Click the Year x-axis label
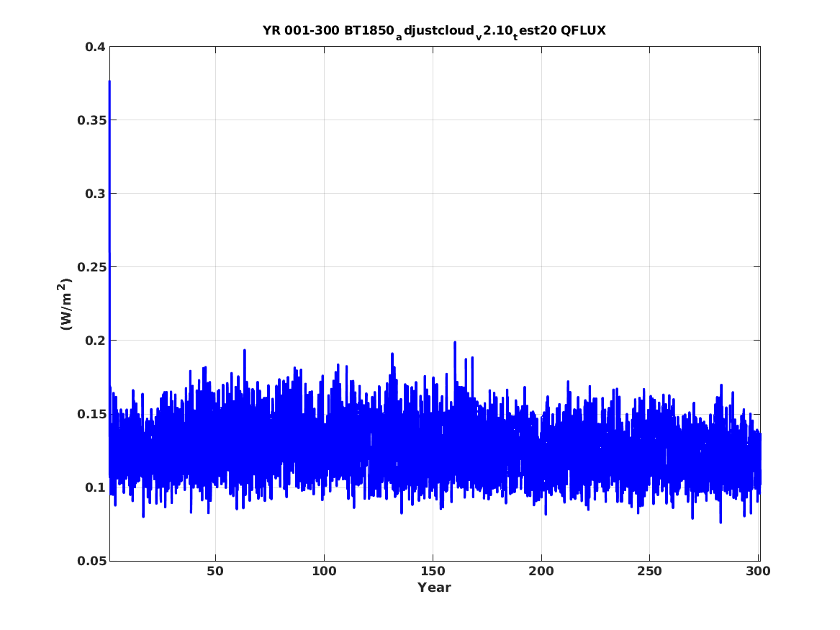 434,588
